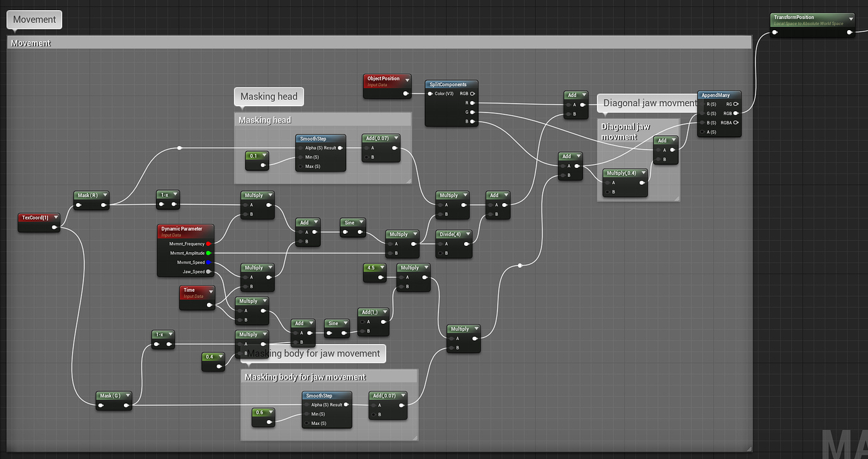Open the Mask (G) node dropdown arrow

pos(128,395)
